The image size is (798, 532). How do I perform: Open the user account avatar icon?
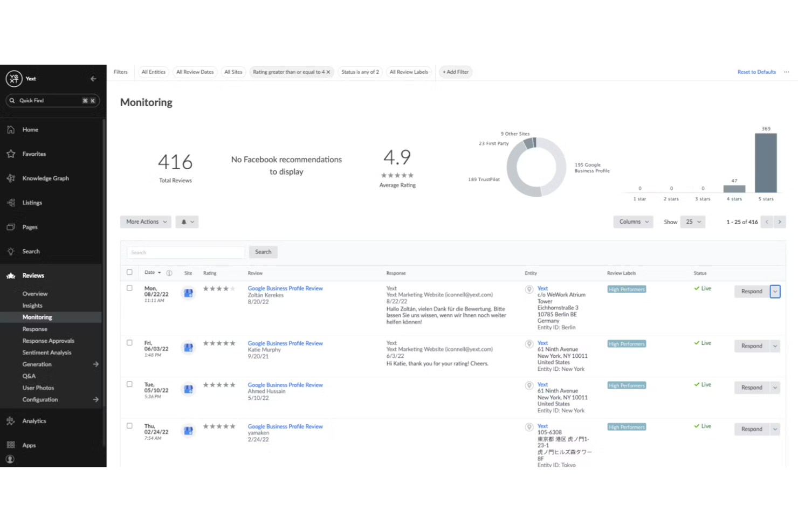tap(10, 459)
